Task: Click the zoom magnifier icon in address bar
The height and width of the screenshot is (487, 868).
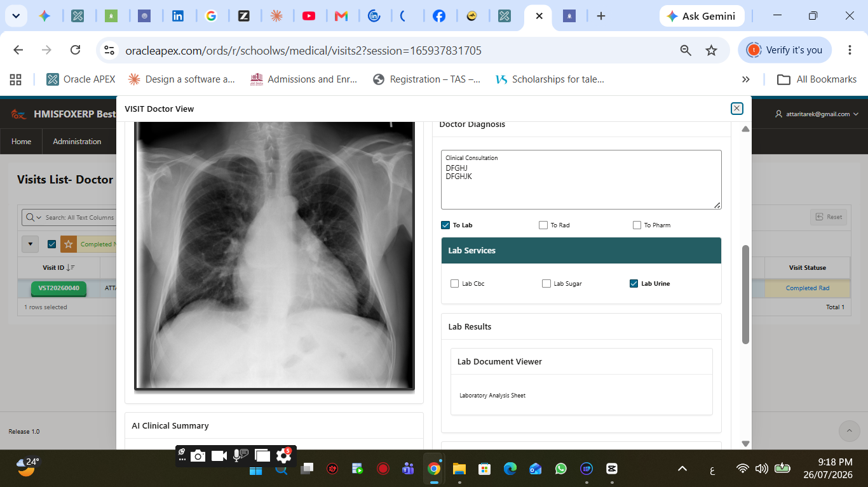Action: pyautogui.click(x=686, y=50)
